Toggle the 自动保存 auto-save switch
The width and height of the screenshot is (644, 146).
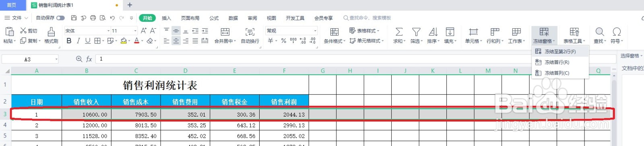pos(60,18)
